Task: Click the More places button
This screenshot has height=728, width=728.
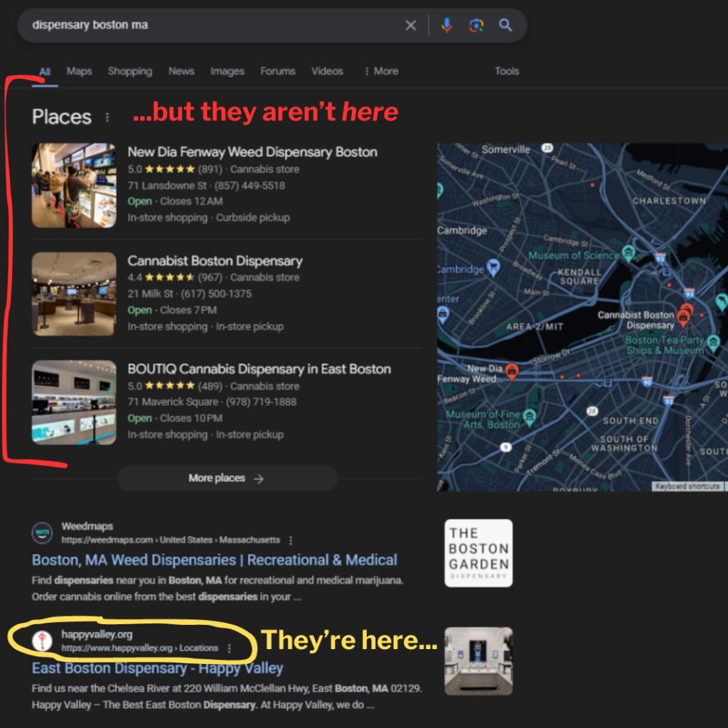Action: (227, 478)
